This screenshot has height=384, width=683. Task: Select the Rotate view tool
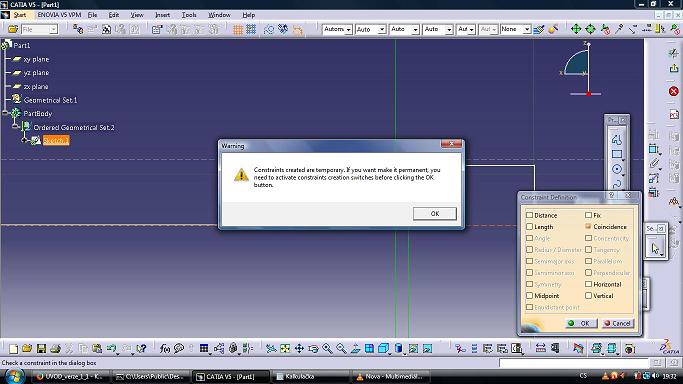pyautogui.click(x=313, y=348)
